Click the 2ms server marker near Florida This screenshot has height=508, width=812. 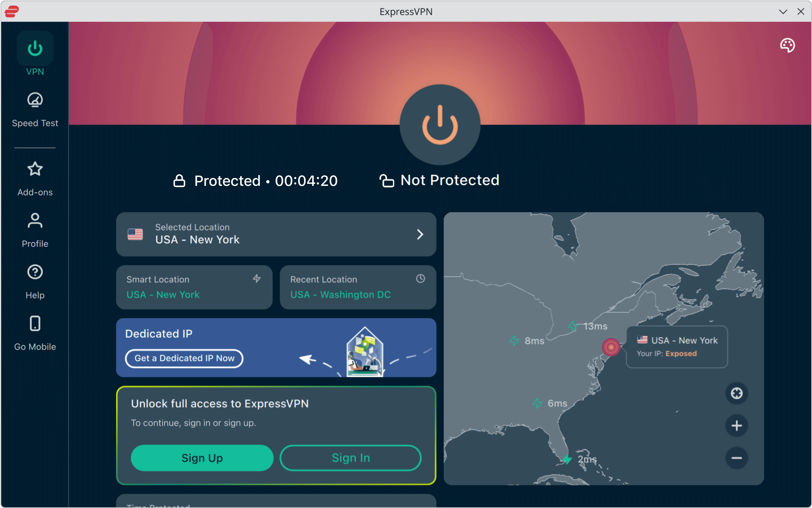pyautogui.click(x=568, y=459)
